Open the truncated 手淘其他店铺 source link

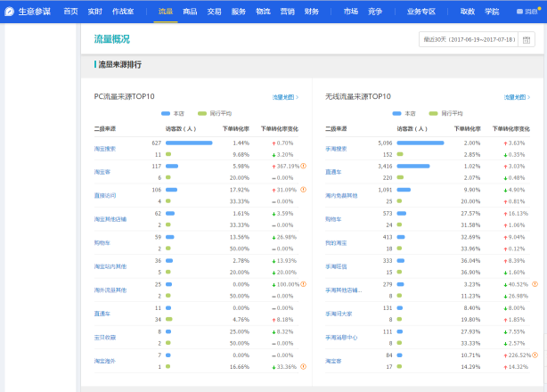(x=344, y=290)
